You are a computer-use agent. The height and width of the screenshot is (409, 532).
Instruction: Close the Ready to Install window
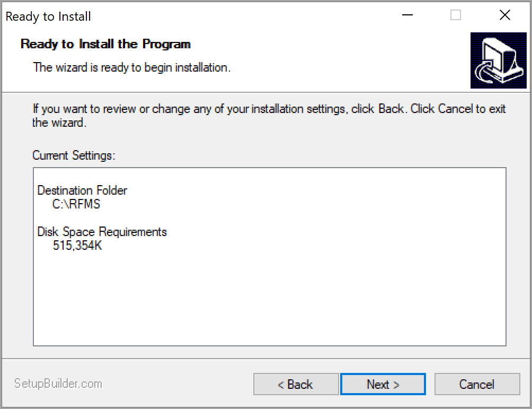(x=504, y=15)
